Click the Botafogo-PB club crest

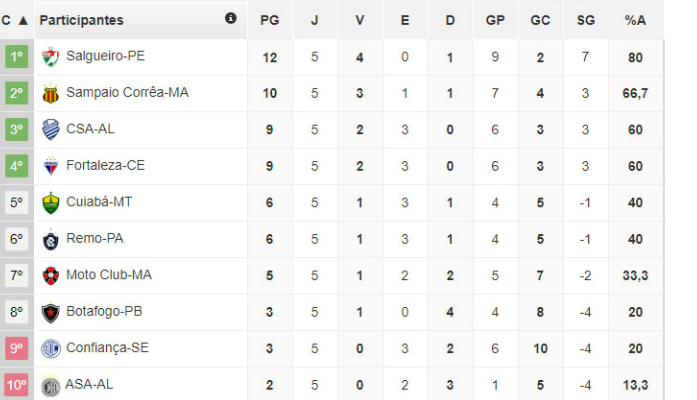coord(51,312)
